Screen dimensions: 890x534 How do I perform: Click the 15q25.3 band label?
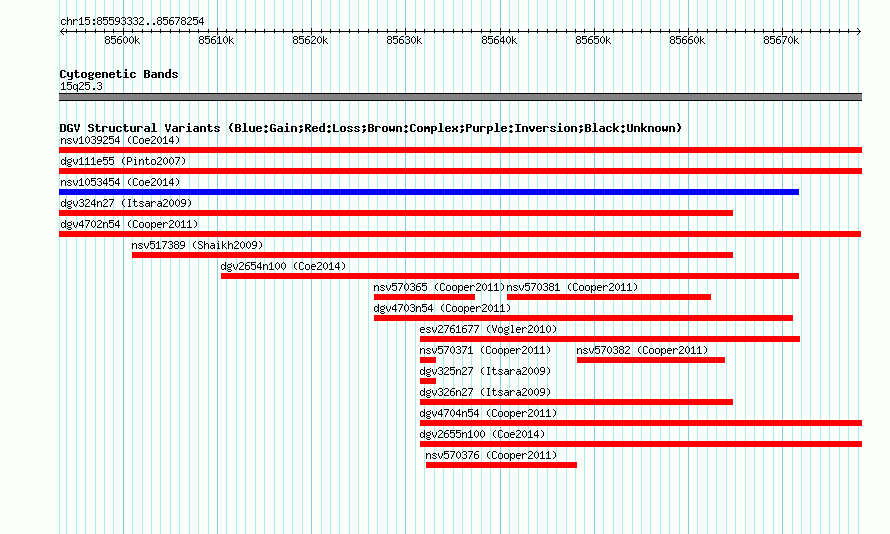[81, 86]
